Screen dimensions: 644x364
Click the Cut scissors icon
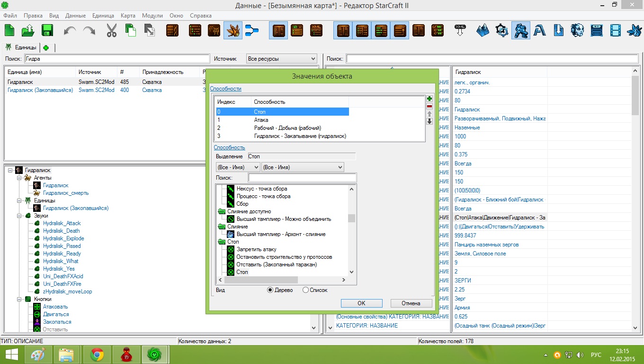pos(112,31)
